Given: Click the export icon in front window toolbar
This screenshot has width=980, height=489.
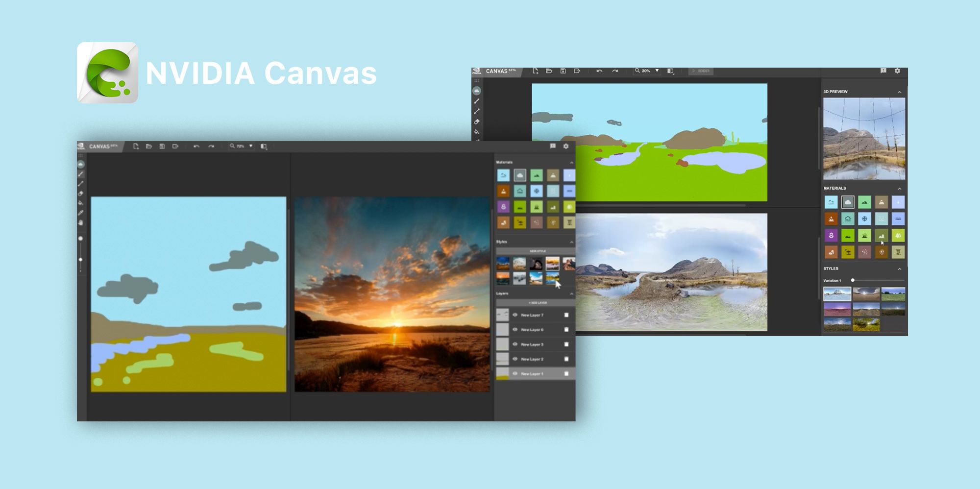Looking at the screenshot, I should click(x=175, y=146).
